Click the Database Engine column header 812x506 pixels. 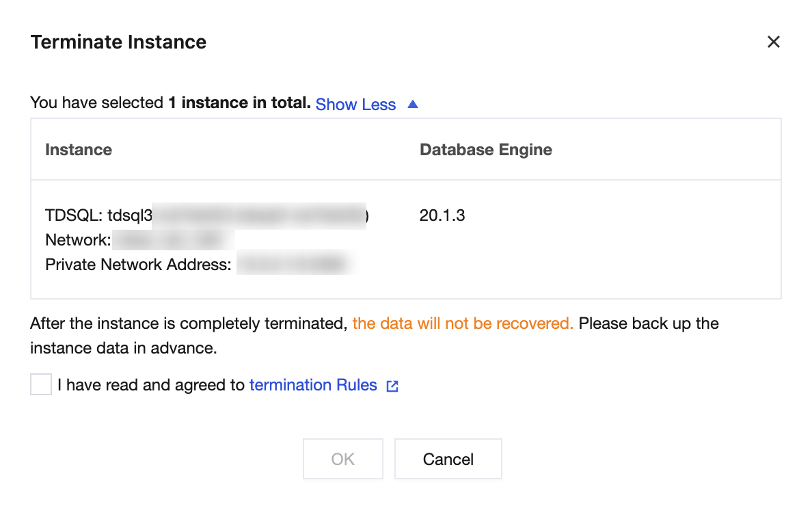tap(485, 150)
